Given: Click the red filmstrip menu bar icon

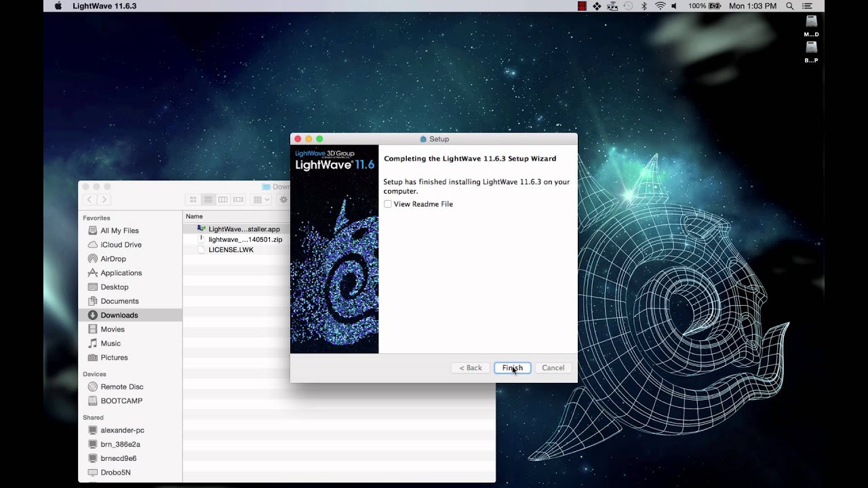Looking at the screenshot, I should click(x=582, y=6).
